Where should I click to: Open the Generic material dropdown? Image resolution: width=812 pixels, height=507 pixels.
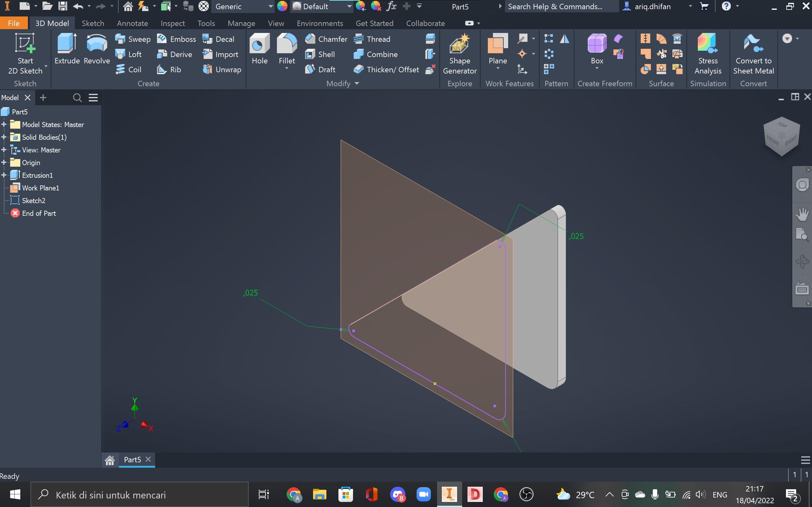[270, 6]
